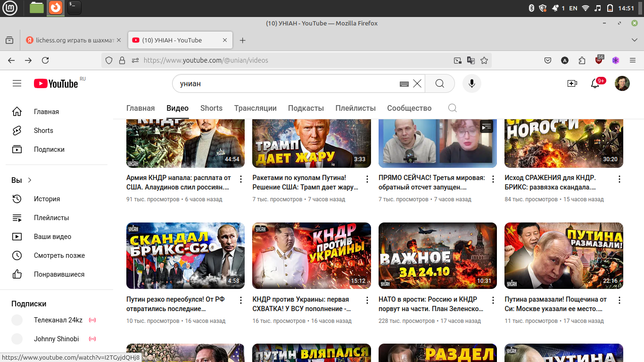The height and width of the screenshot is (362, 644).
Task: Open the Pocket save icon
Action: (548, 60)
